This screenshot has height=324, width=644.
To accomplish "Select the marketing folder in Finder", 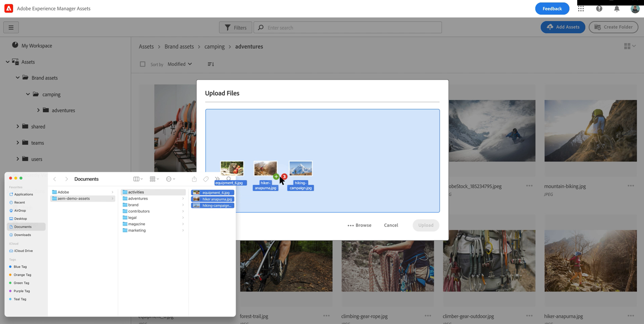I will click(x=154, y=230).
